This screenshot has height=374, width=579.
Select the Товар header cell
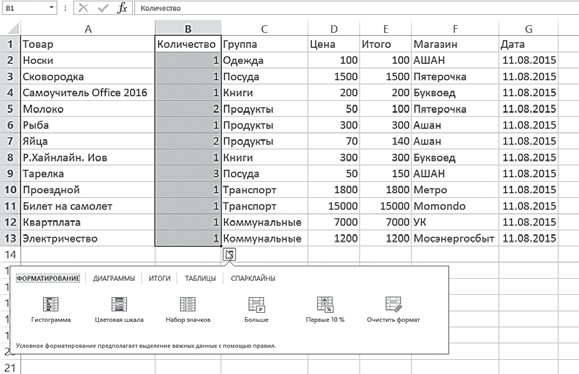88,44
